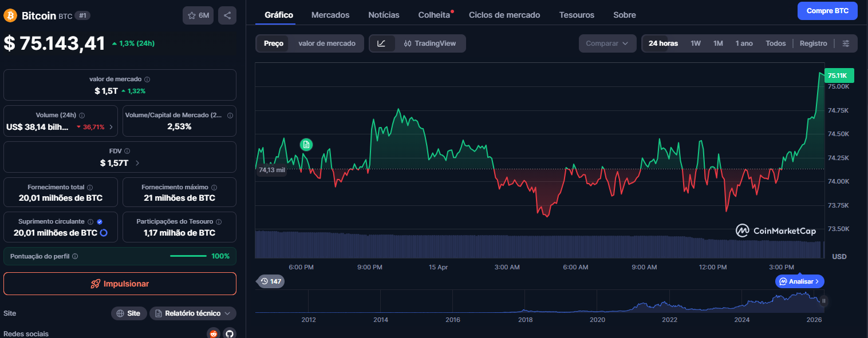Click info icon beside Participações do Tesouro
The height and width of the screenshot is (338, 868).
coord(219,221)
